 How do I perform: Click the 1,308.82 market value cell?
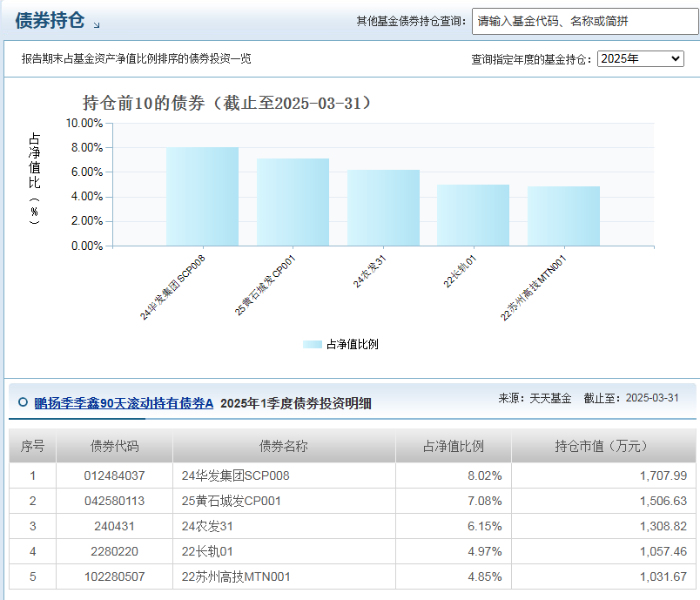[603, 526]
